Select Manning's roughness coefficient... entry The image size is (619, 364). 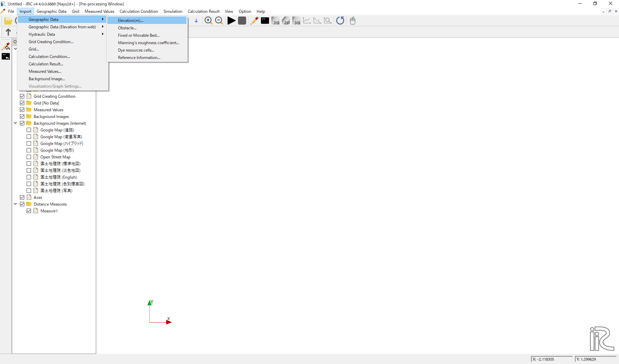click(x=147, y=43)
